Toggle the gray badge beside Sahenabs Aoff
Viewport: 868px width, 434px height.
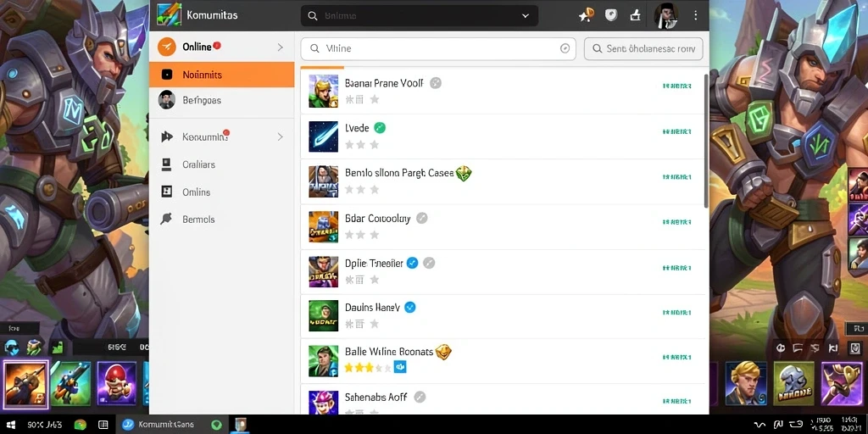click(420, 397)
